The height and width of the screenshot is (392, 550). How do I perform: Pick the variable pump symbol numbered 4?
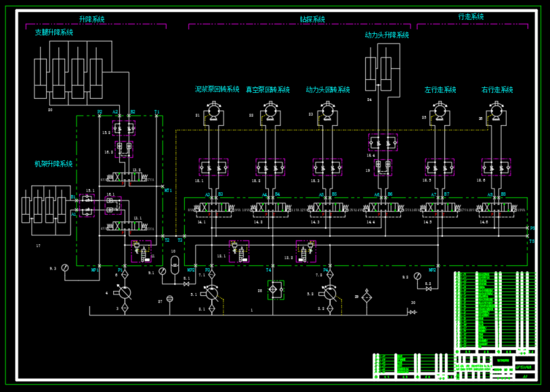tap(124, 292)
